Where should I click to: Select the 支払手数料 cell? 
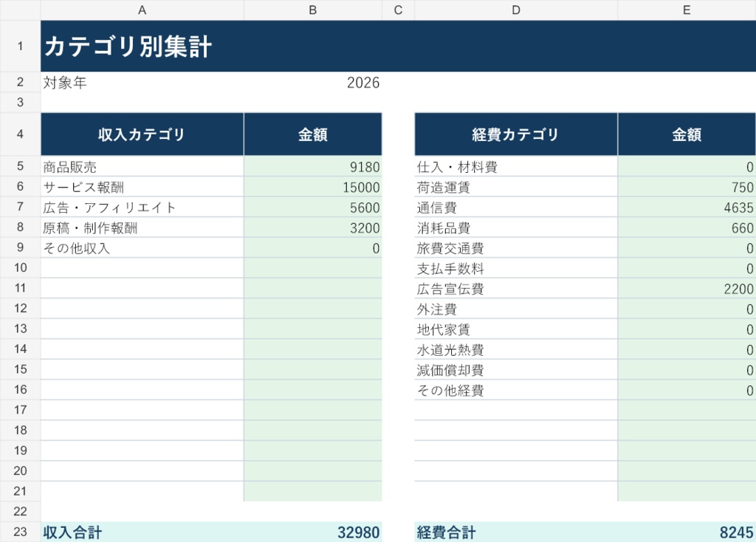(x=516, y=267)
